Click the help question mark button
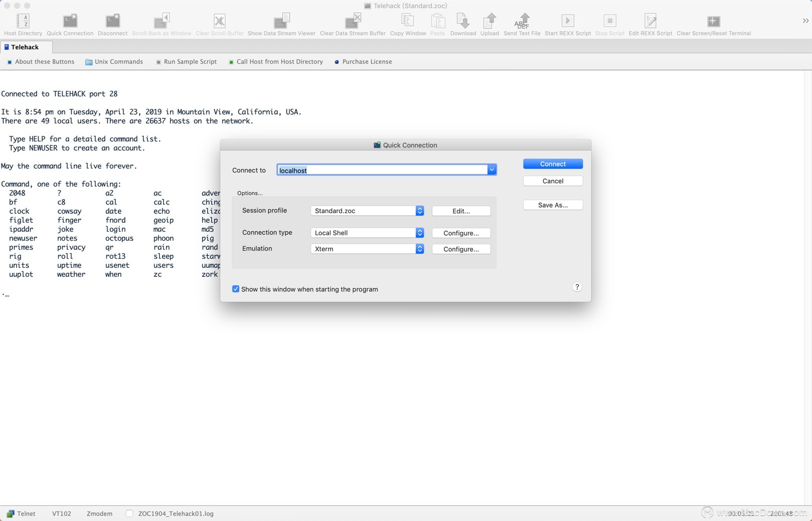812x521 pixels. [577, 287]
